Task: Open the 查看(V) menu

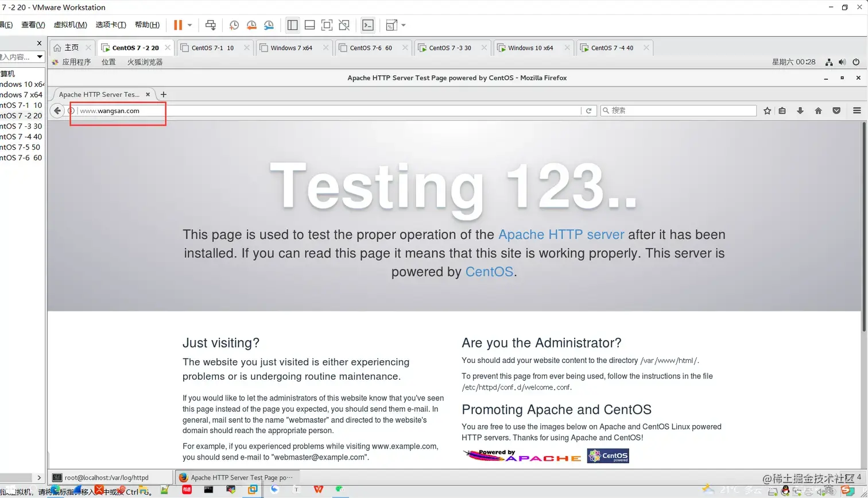Action: coord(33,25)
